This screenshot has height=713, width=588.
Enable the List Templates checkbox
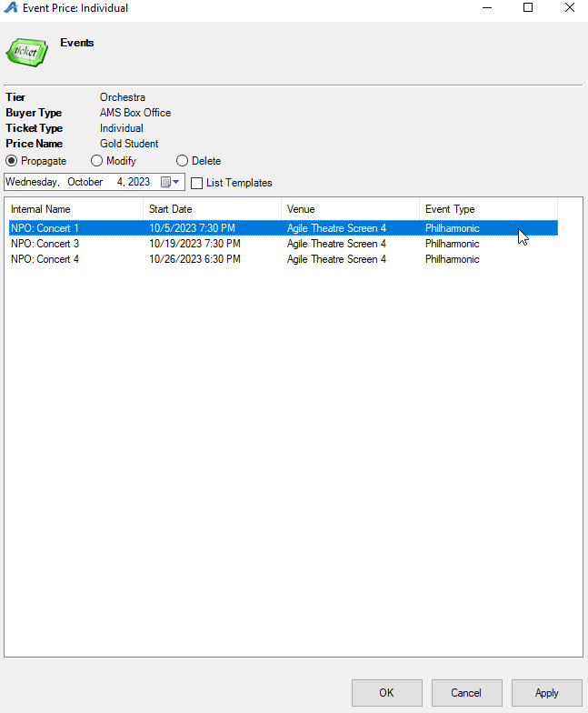[196, 184]
